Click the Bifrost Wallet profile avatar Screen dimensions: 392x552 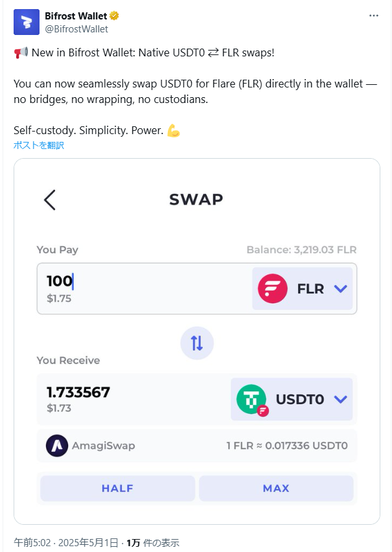[27, 22]
